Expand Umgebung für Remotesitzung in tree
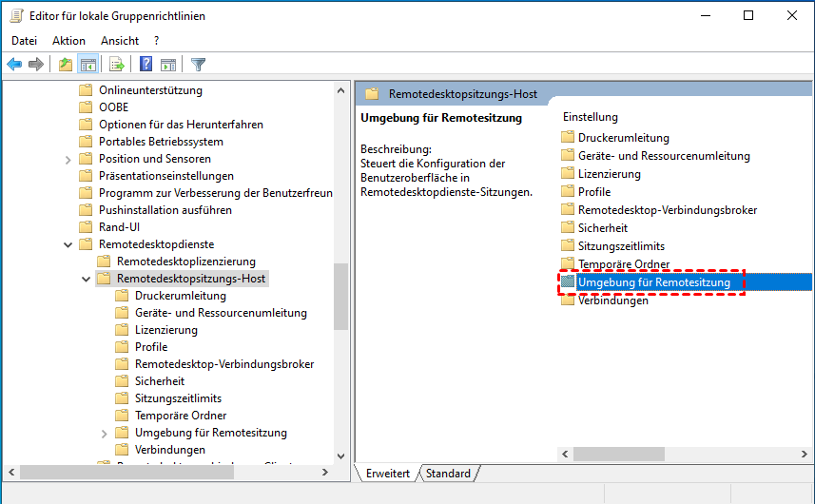 pyautogui.click(x=105, y=433)
